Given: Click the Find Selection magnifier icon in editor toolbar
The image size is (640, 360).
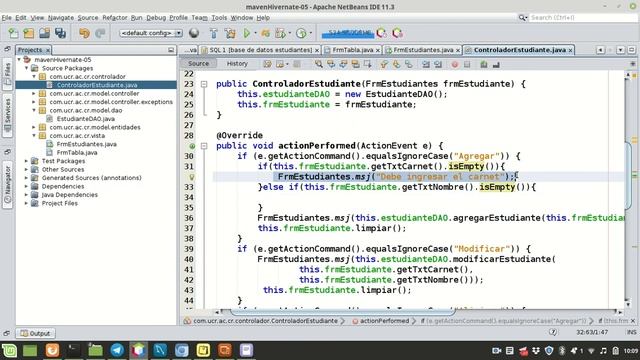Looking at the screenshot, I should pyautogui.click(x=318, y=64).
